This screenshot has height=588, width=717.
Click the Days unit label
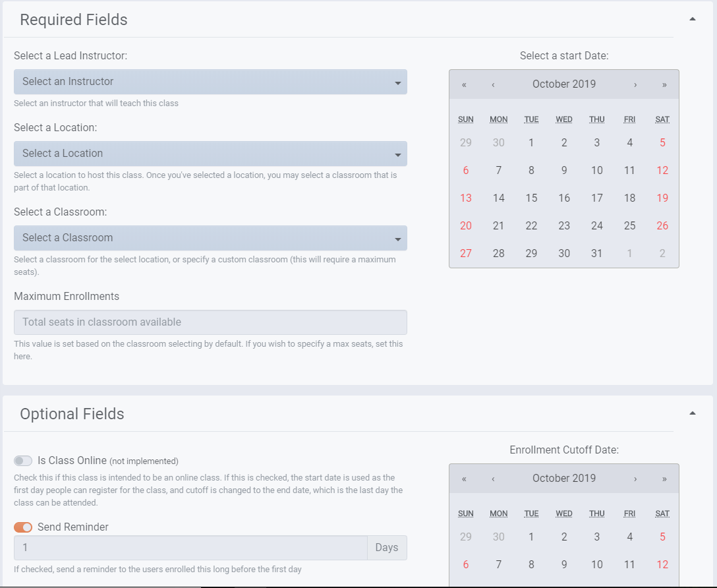(387, 548)
